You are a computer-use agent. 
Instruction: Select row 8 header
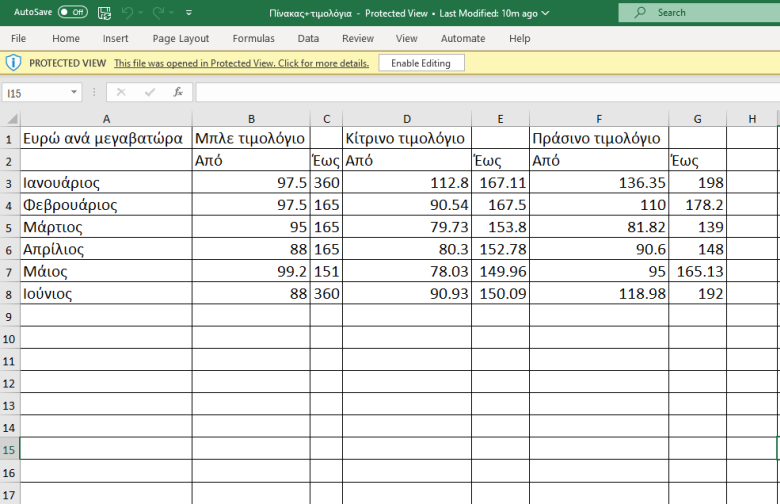[10, 294]
